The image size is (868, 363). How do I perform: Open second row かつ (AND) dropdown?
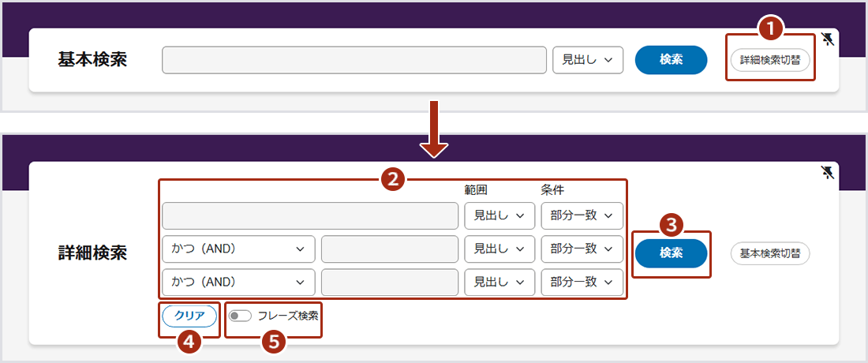click(x=238, y=249)
